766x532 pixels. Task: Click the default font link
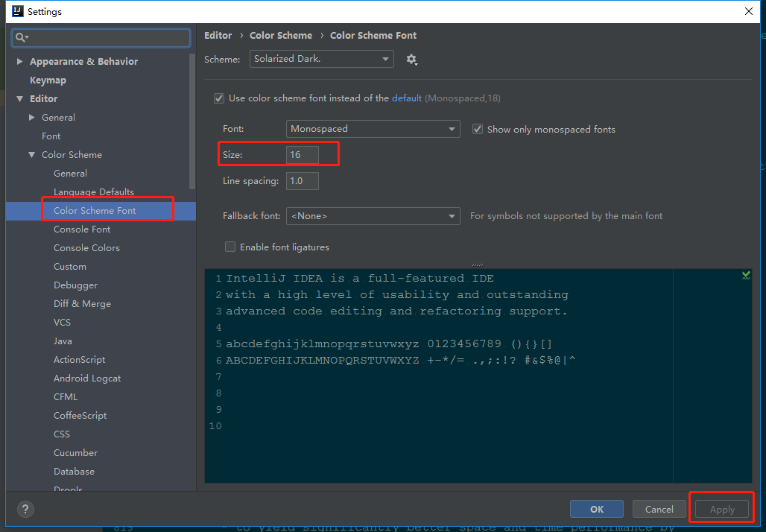click(x=406, y=98)
